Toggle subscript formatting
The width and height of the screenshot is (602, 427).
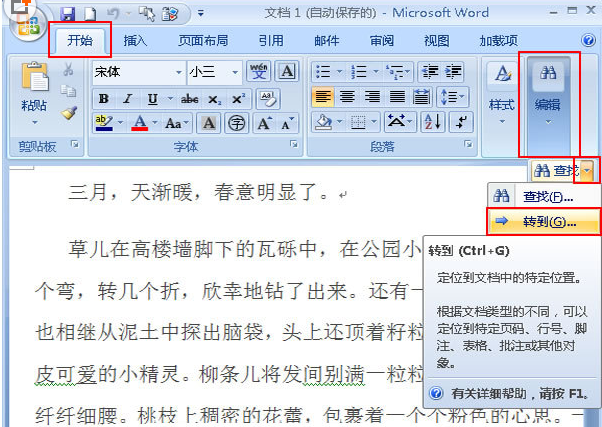pyautogui.click(x=214, y=99)
